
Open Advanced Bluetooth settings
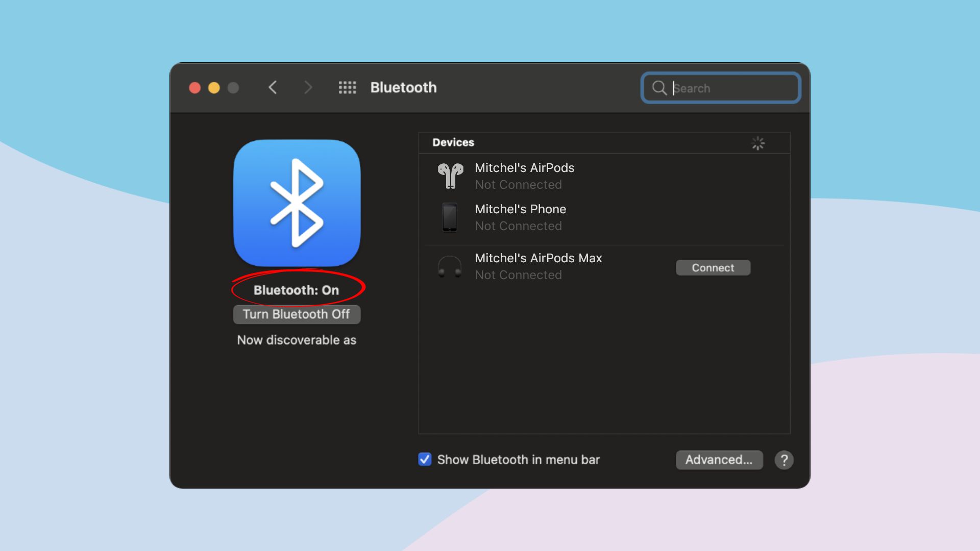point(718,460)
